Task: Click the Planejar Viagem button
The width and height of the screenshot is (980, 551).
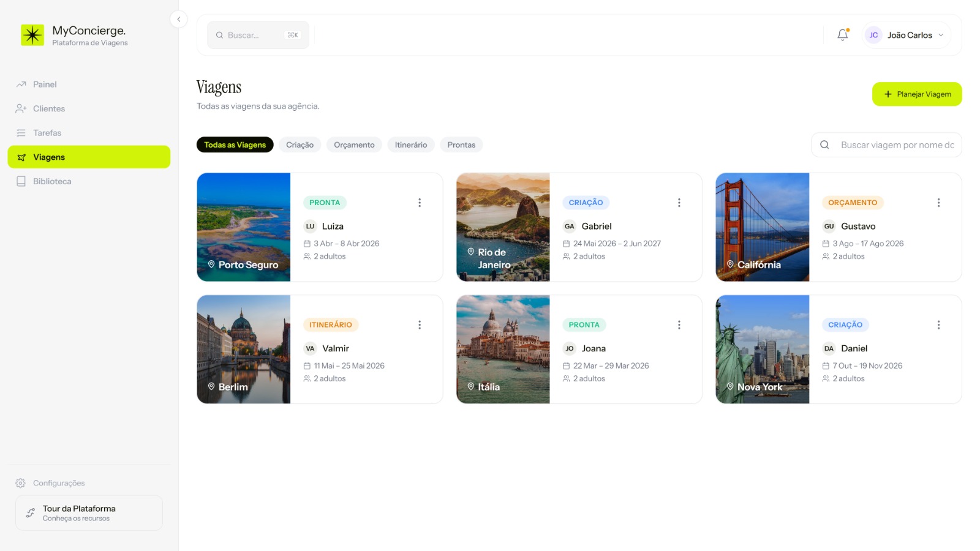Action: coord(917,94)
